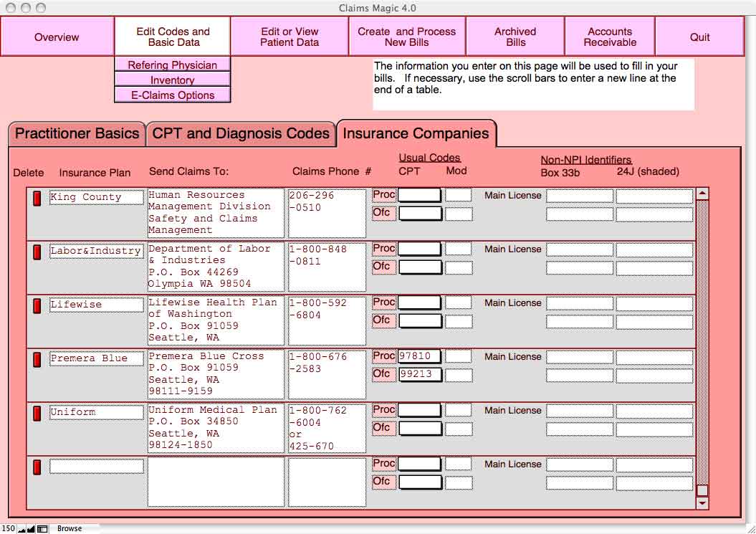756x534 pixels.
Task: Click phone field showing 206-296-0510
Action: [x=327, y=213]
